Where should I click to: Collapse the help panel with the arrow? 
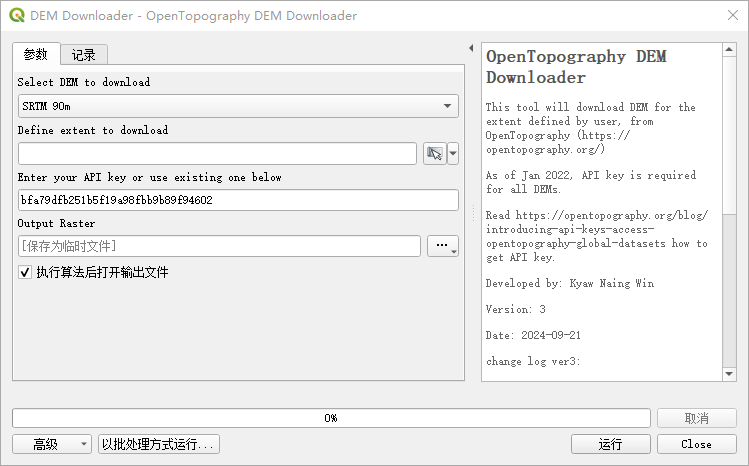(x=471, y=48)
